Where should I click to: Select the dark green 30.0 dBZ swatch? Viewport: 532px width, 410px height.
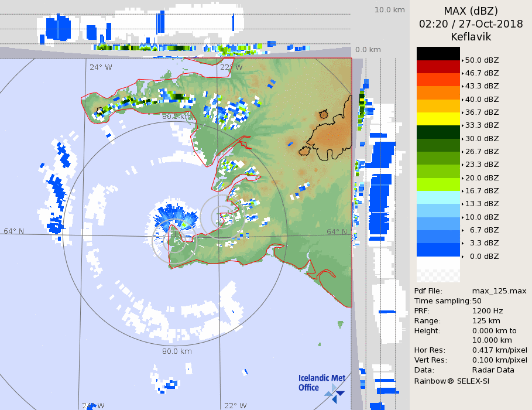coord(438,132)
